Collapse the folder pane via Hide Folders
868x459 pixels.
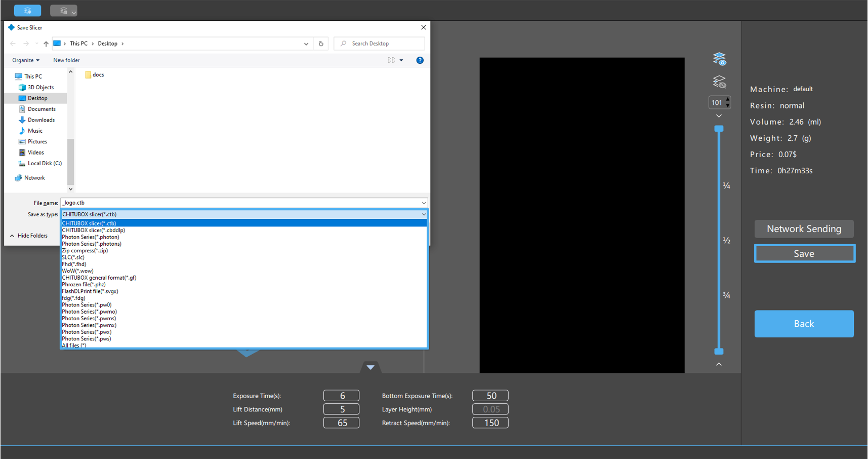pyautogui.click(x=29, y=236)
